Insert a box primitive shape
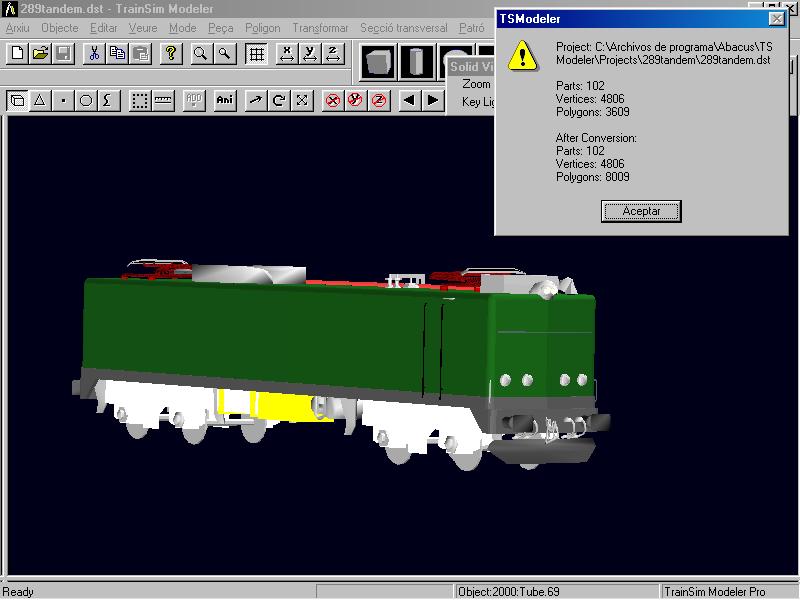800x600 pixels. [377, 62]
